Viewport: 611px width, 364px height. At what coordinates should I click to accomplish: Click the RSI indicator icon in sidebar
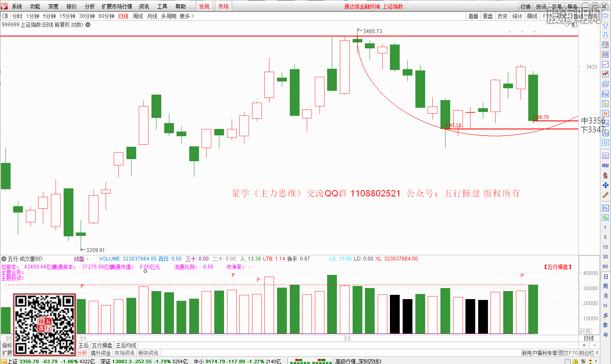click(x=605, y=165)
